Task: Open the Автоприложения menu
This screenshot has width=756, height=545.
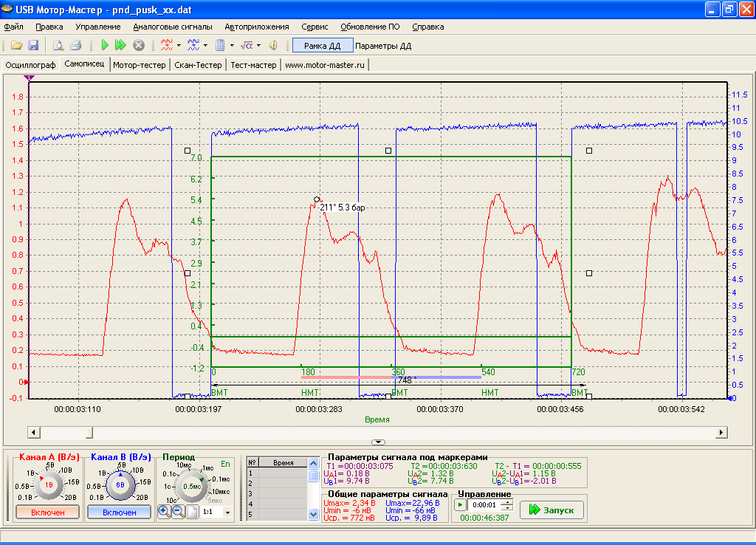Action: (x=256, y=27)
